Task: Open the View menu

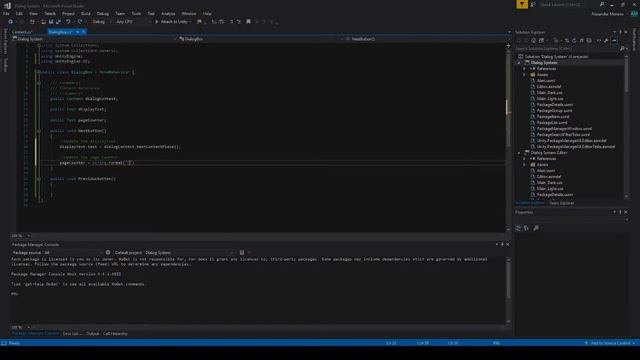Action: [33, 13]
